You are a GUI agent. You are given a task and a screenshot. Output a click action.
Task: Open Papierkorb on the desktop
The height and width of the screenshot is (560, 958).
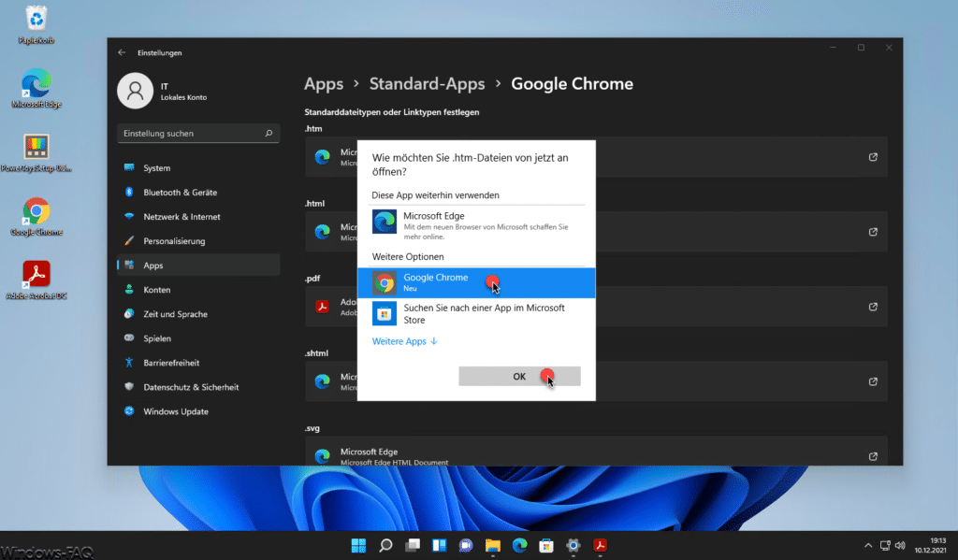coord(36,24)
